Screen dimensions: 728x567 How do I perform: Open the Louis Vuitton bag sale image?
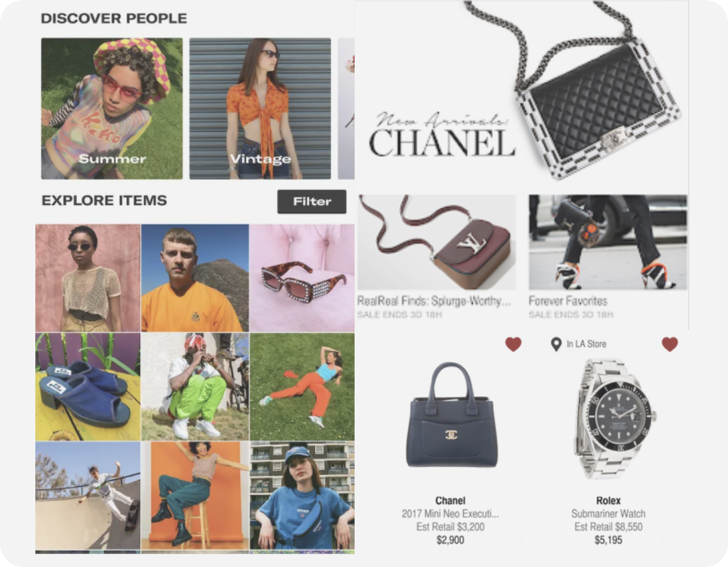point(436,242)
